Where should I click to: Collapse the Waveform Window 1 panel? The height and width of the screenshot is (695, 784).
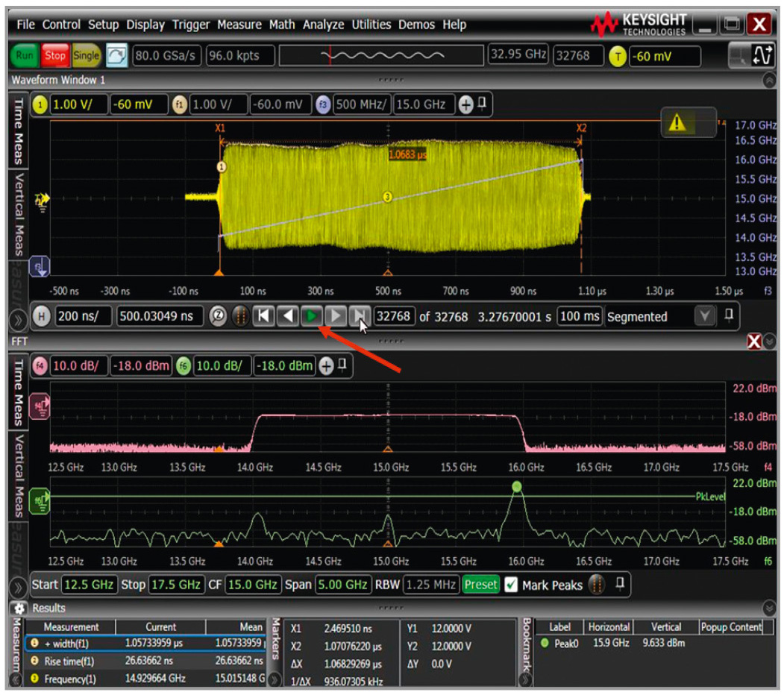pos(769,80)
